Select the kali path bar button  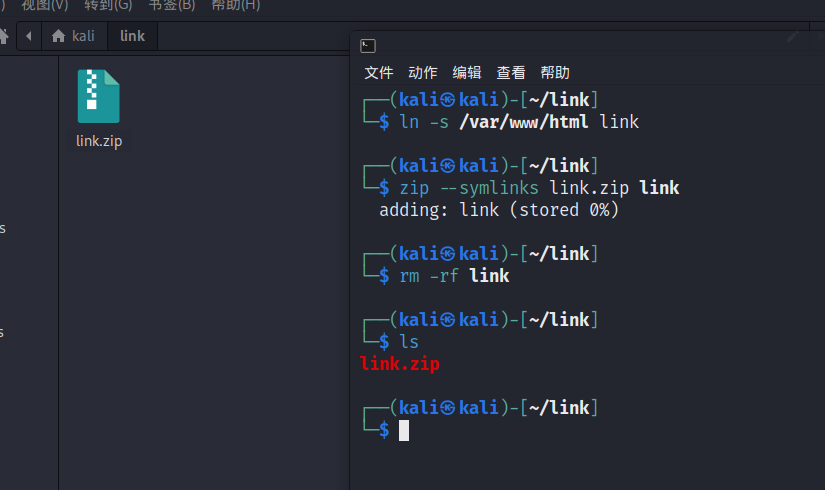[x=74, y=36]
